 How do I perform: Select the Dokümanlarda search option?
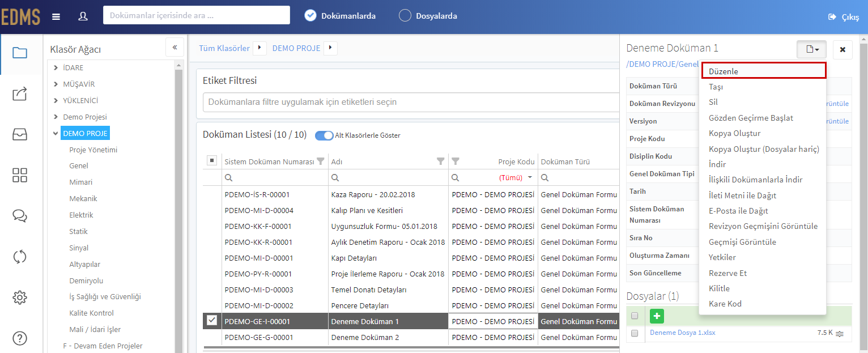pyautogui.click(x=310, y=15)
